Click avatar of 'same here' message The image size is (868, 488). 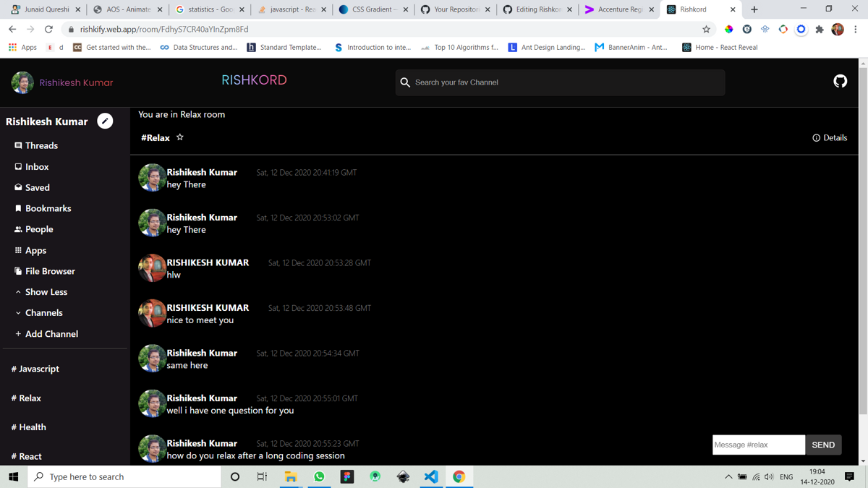[x=152, y=359]
